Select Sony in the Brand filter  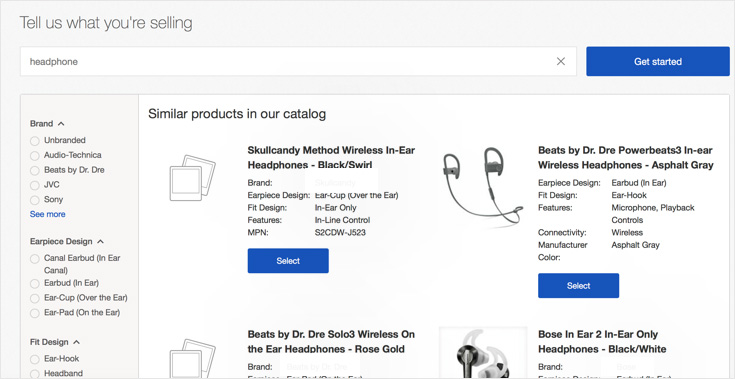click(x=34, y=200)
